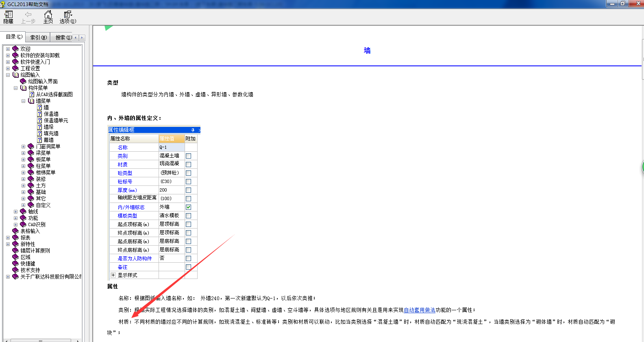644x342 pixels.
Task: Open the 自动套用做法 hyperlink
Action: [x=420, y=310]
